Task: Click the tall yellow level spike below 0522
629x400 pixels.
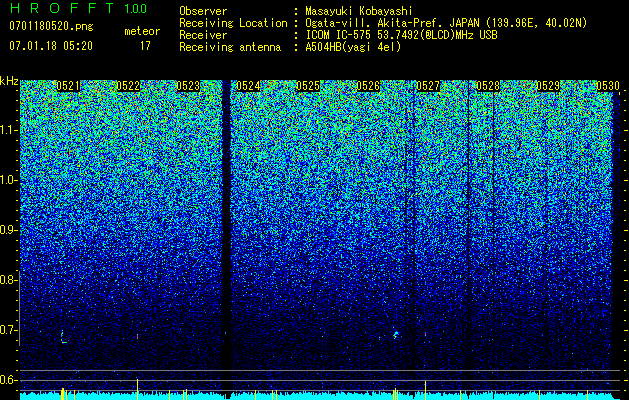Action: coord(138,389)
